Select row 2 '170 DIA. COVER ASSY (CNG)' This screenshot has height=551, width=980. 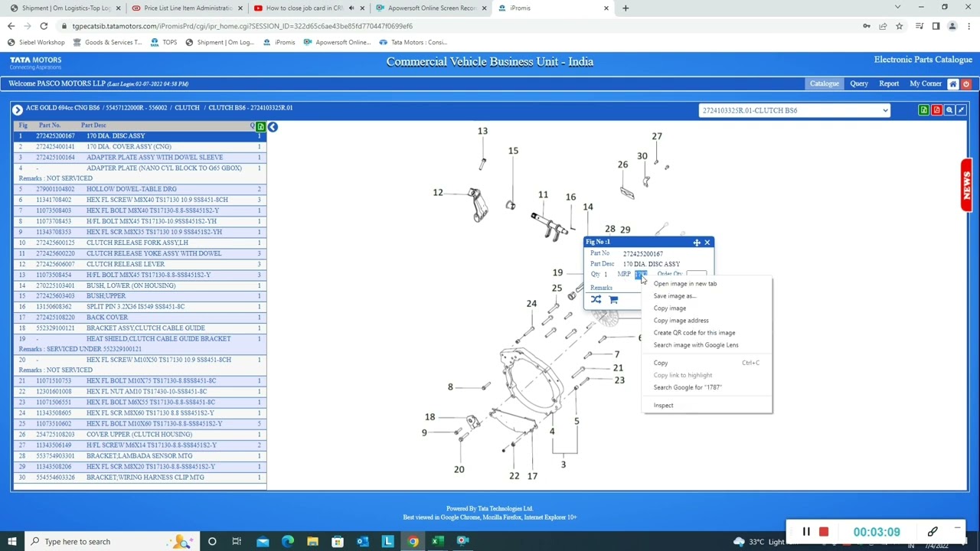pos(139,147)
